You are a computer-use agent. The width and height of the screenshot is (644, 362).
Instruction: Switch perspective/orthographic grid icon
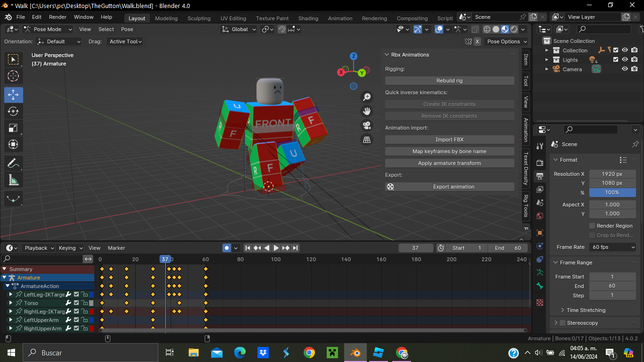coord(366,140)
